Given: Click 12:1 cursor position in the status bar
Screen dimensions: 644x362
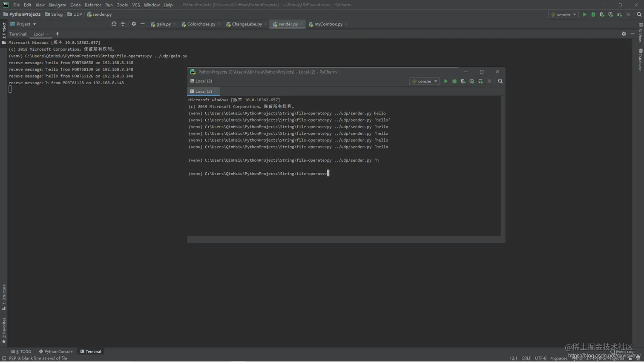Looking at the screenshot, I should [x=513, y=358].
